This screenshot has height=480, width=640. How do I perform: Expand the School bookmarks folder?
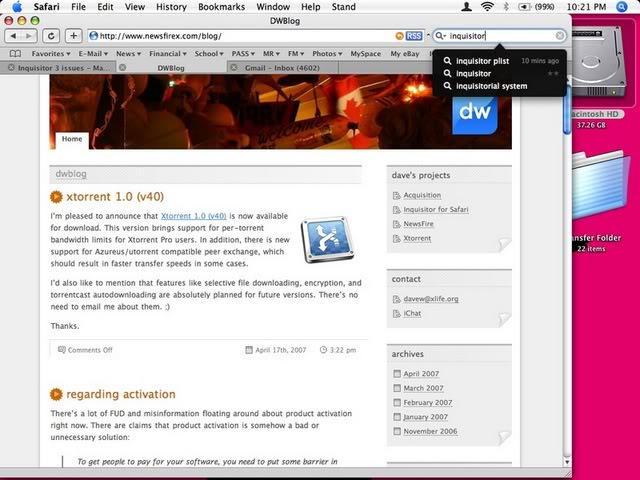[209, 54]
